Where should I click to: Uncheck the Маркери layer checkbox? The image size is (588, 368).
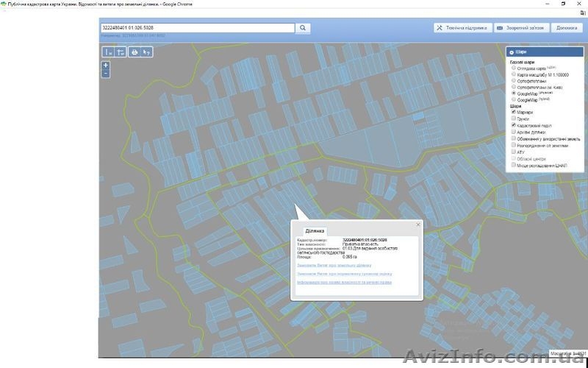513,112
